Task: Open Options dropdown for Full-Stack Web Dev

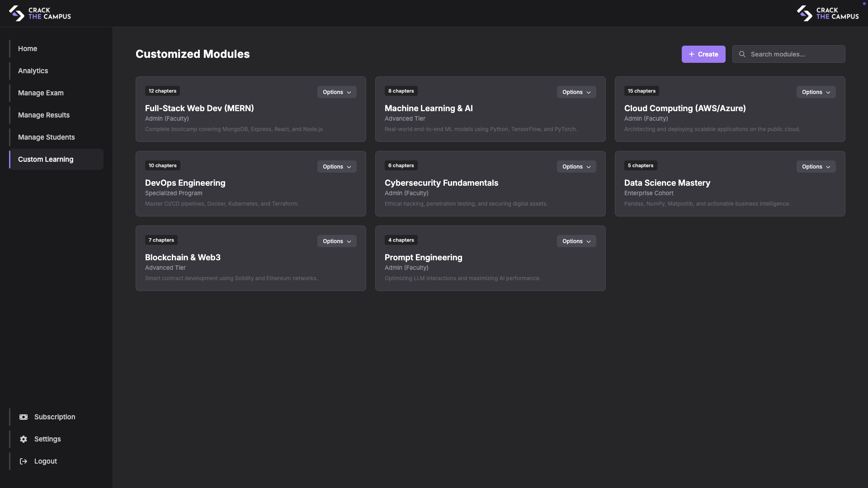Action: (337, 92)
